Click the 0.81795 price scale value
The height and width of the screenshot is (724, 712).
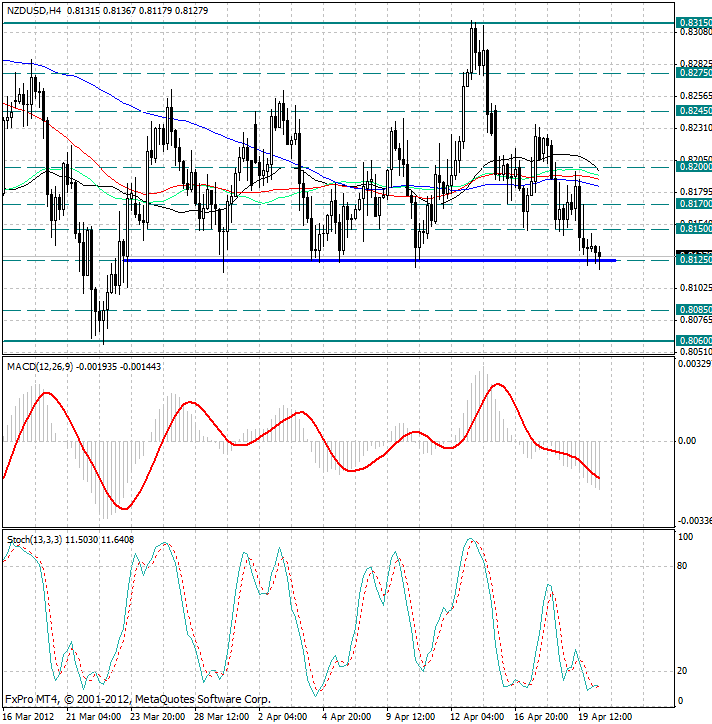tap(695, 191)
